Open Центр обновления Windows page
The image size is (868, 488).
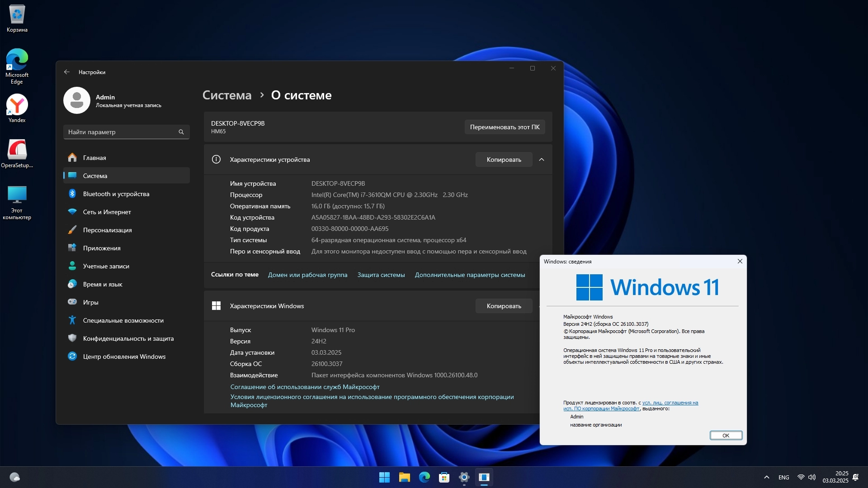[124, 357]
